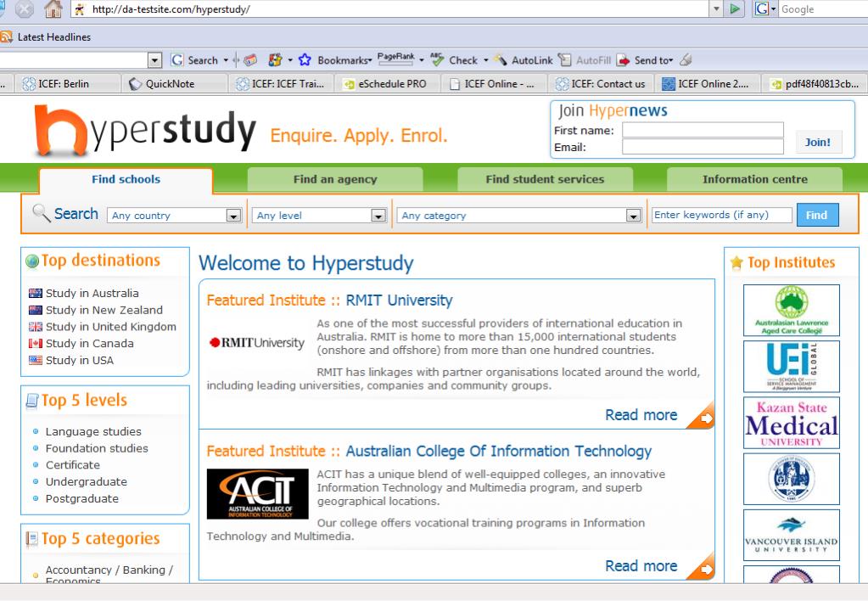Screen dimensions: 868x601
Task: Expand the Check dropdown arrow
Action: 486,59
